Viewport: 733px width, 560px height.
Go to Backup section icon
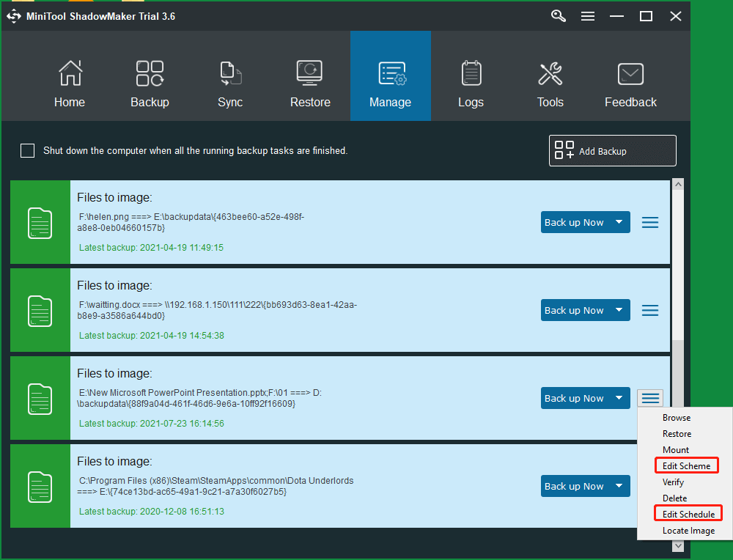(150, 73)
